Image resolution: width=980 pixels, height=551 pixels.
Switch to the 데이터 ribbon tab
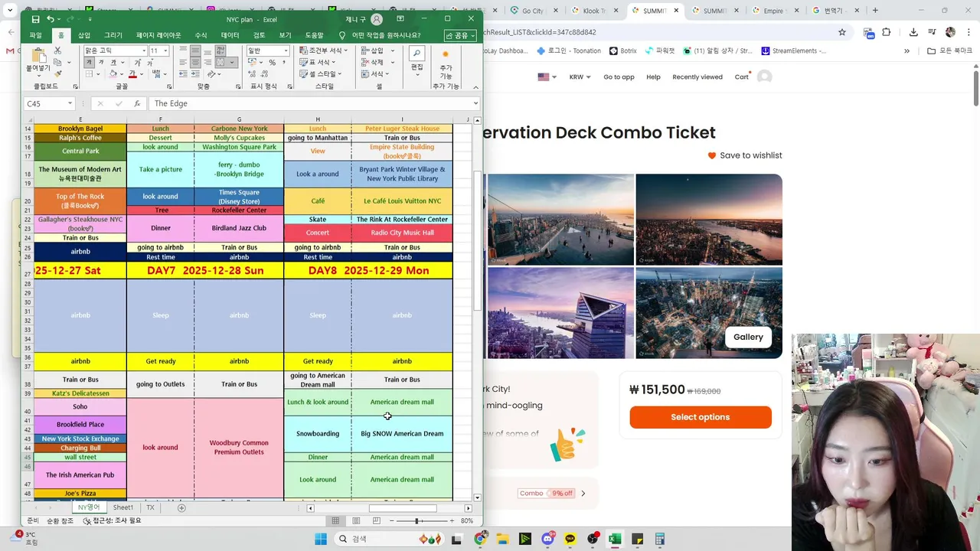(230, 35)
